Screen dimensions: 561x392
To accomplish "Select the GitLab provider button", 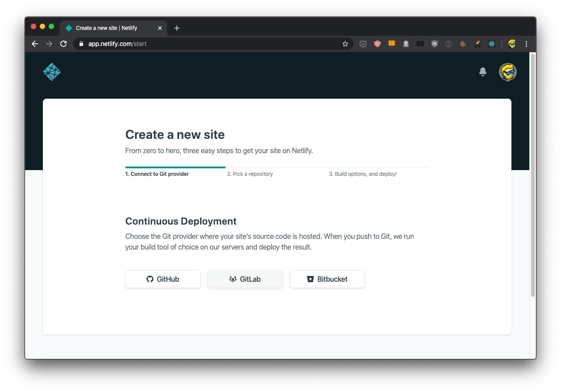I will (245, 279).
